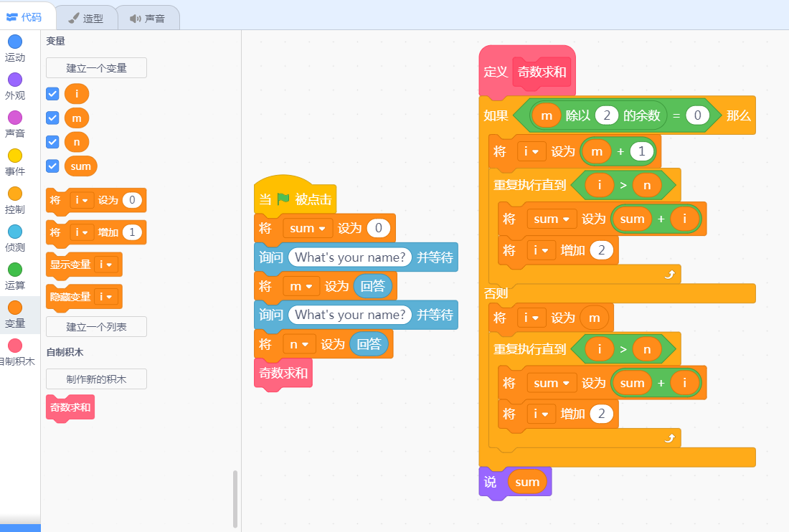The height and width of the screenshot is (532, 789).
Task: Click the green flag in 当被点击 block
Action: pyautogui.click(x=283, y=199)
